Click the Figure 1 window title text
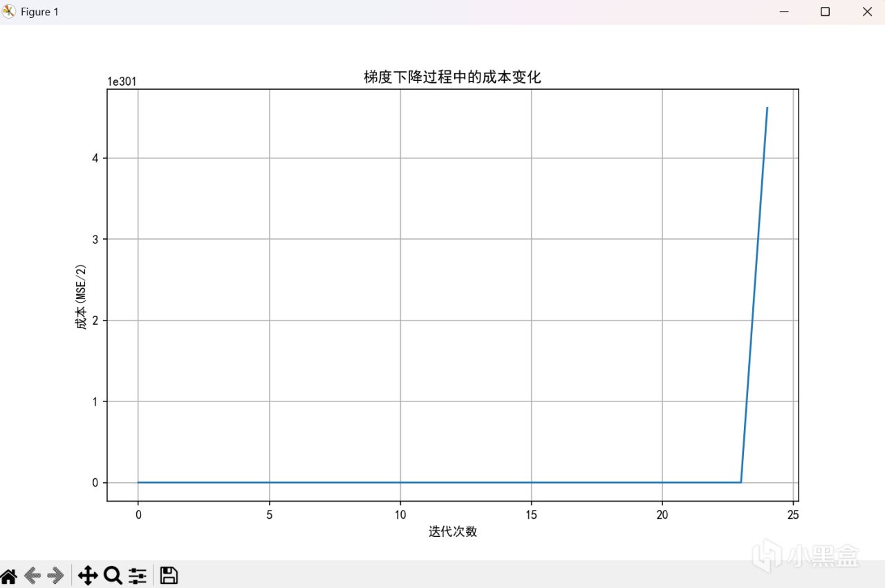The height and width of the screenshot is (588, 885). pyautogui.click(x=39, y=12)
